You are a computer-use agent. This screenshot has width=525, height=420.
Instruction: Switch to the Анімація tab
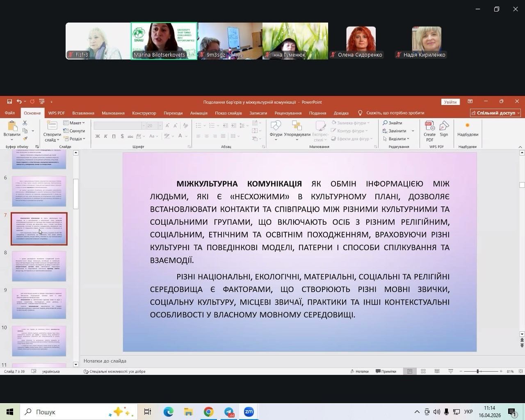(x=199, y=113)
